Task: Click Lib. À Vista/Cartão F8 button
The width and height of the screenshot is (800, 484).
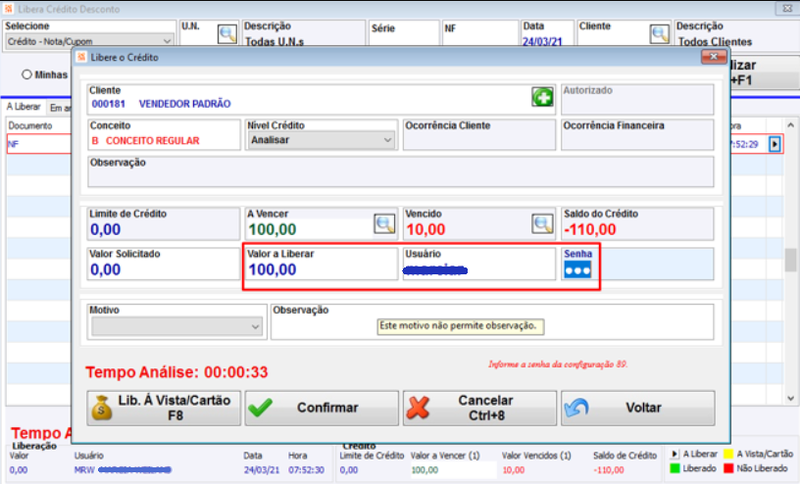Action: coord(163,408)
